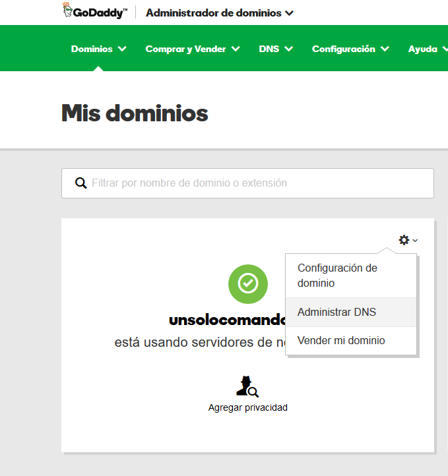448x476 pixels.
Task: Select Configuración de dominio from the gear menu
Action: [351, 276]
